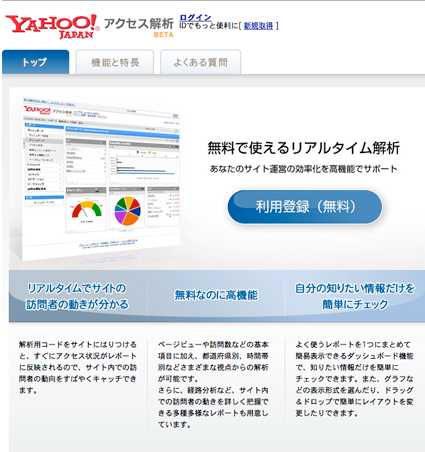The height and width of the screenshot is (452, 425).
Task: Click the 利用登録（無料） button
Action: tap(305, 207)
